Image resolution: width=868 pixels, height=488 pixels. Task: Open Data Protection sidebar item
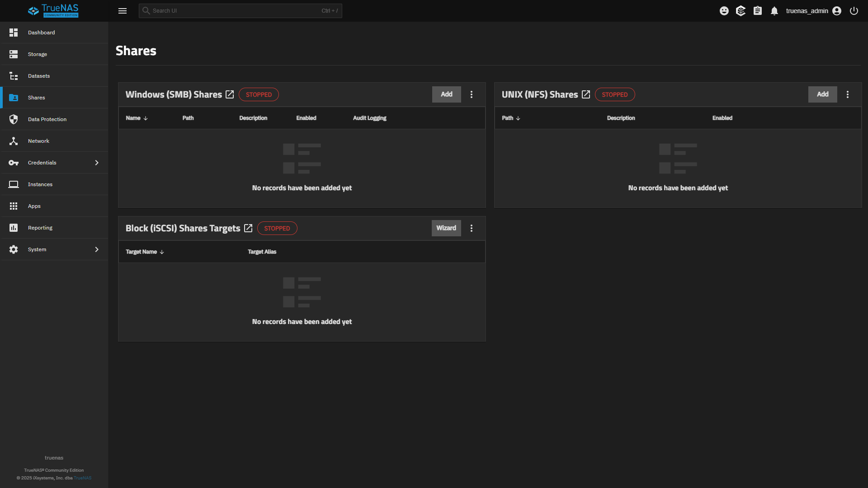point(47,119)
